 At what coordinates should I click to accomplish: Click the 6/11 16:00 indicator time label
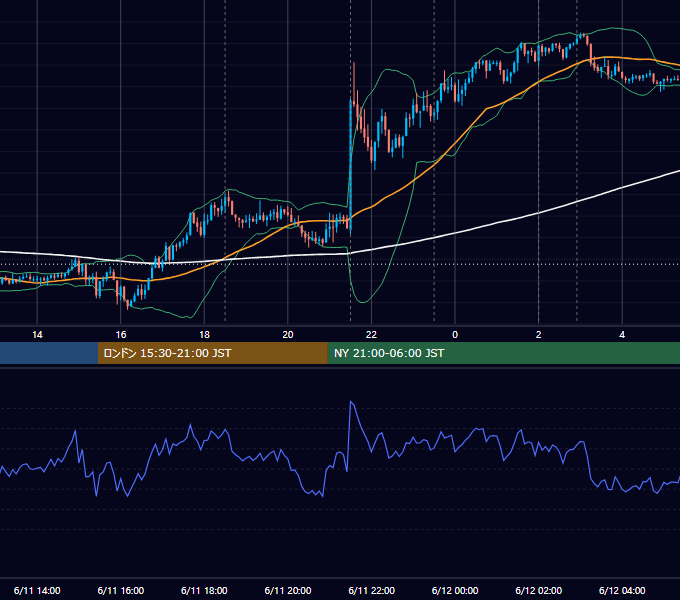coord(121,590)
